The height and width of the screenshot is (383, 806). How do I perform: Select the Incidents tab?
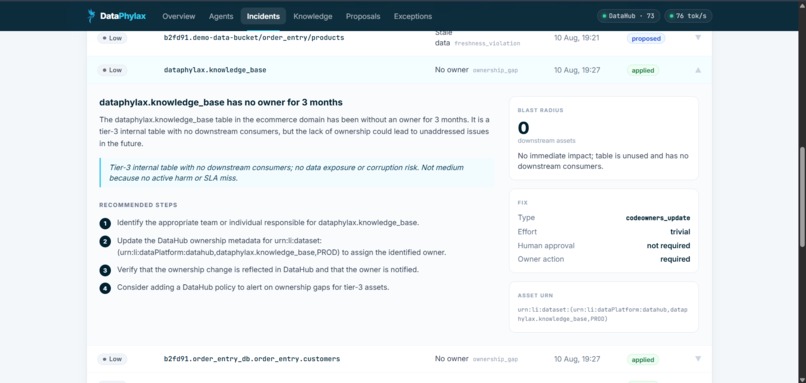pyautogui.click(x=263, y=16)
